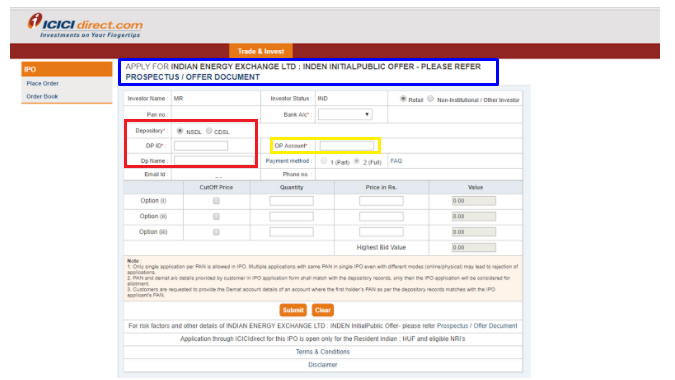The image size is (675, 380).
Task: Click the Value column header
Action: (x=475, y=187)
